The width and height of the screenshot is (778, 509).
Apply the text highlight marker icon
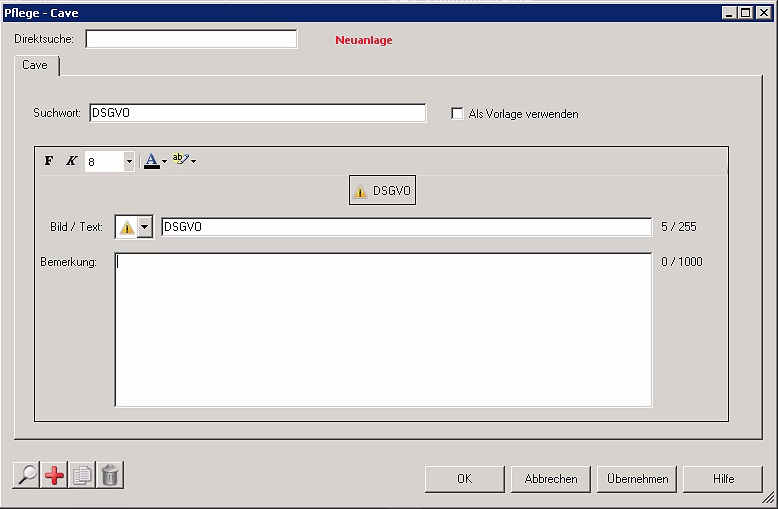click(x=180, y=160)
